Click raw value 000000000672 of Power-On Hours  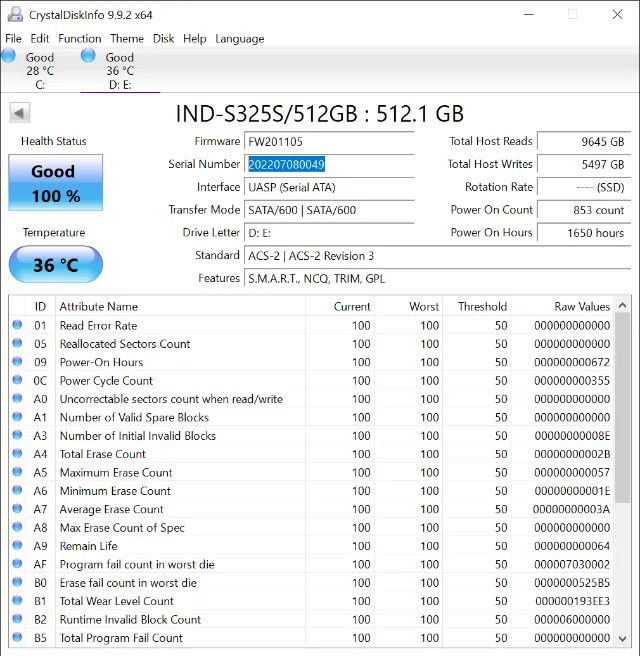[x=572, y=362]
